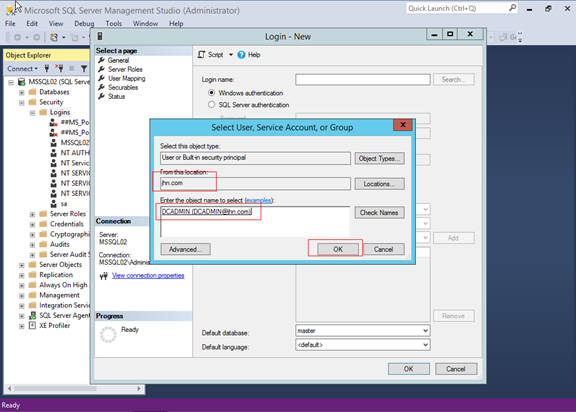The width and height of the screenshot is (576, 412).
Task: Open the Debug menu
Action: (x=84, y=24)
